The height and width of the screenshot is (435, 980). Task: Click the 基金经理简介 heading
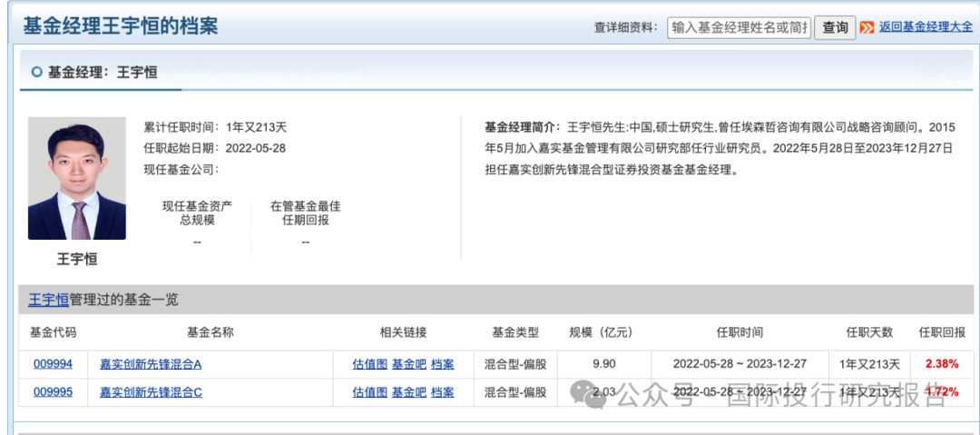click(x=524, y=127)
